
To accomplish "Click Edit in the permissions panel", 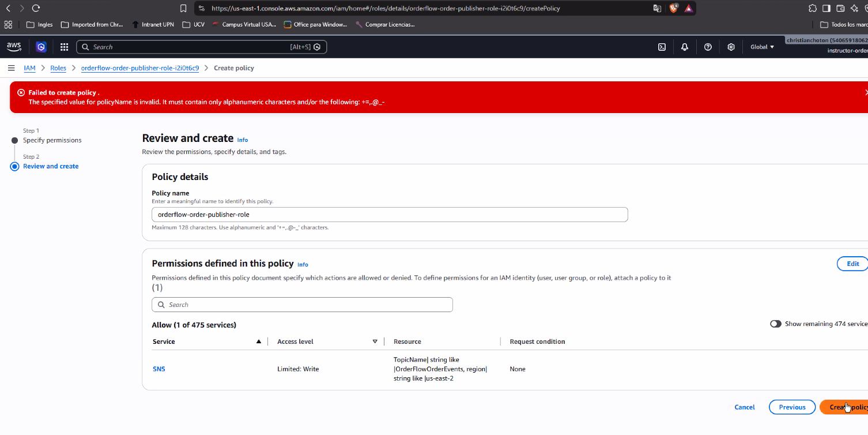I will [x=852, y=264].
